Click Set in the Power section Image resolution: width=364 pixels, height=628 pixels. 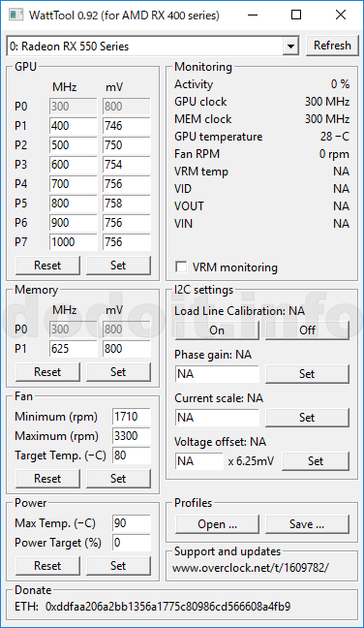118,566
